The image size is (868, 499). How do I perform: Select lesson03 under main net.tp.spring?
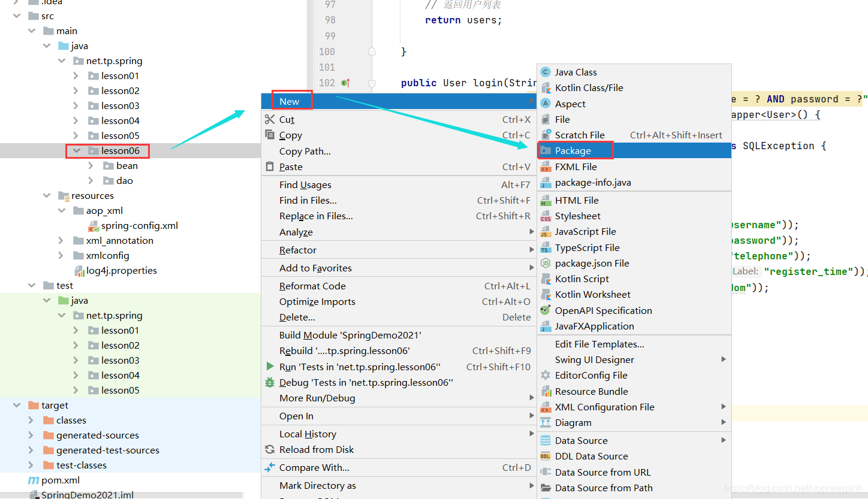120,105
